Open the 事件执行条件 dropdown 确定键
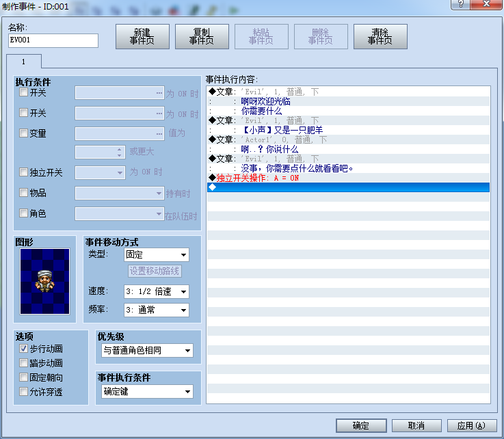This screenshot has width=504, height=439. tap(148, 391)
